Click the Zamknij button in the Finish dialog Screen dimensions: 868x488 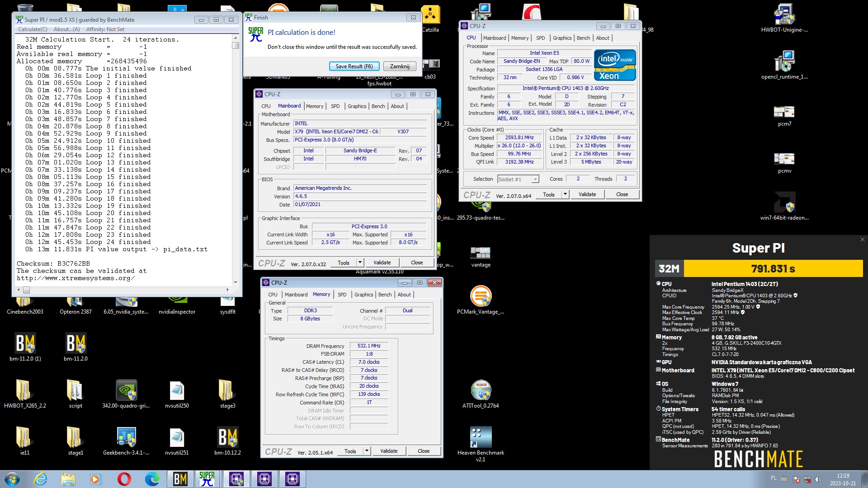point(400,66)
